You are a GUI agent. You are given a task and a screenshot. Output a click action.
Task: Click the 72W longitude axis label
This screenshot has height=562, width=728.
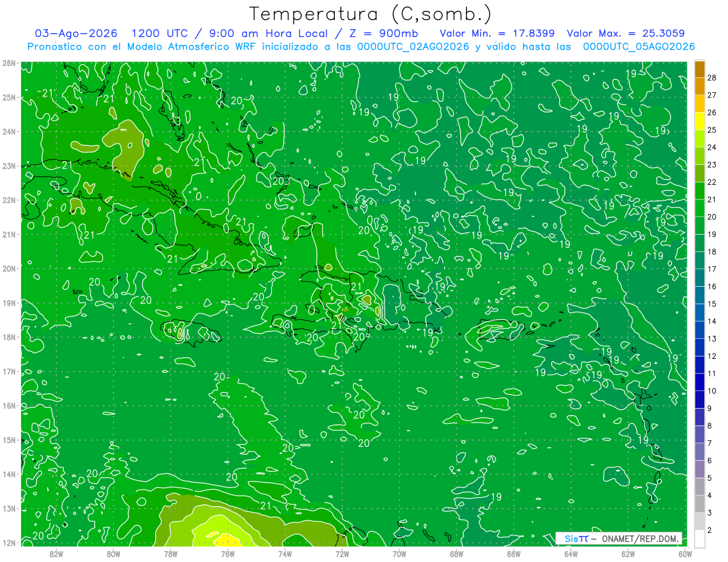pos(342,553)
